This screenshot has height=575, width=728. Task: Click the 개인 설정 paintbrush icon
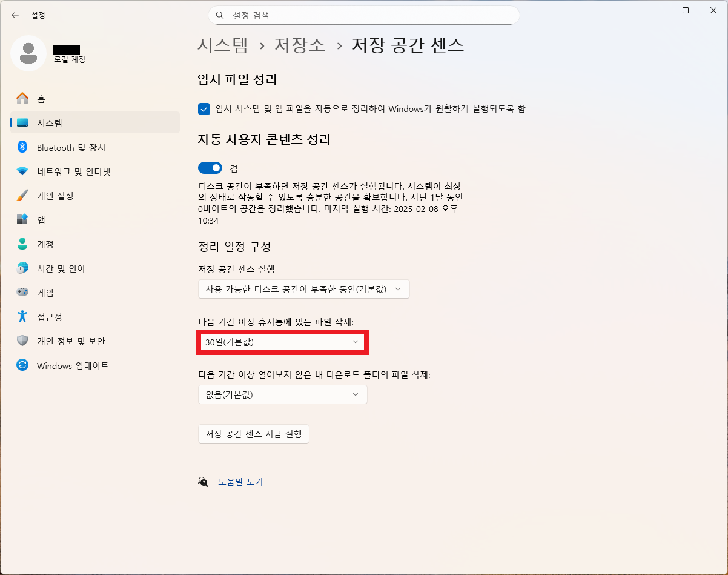pyautogui.click(x=22, y=196)
